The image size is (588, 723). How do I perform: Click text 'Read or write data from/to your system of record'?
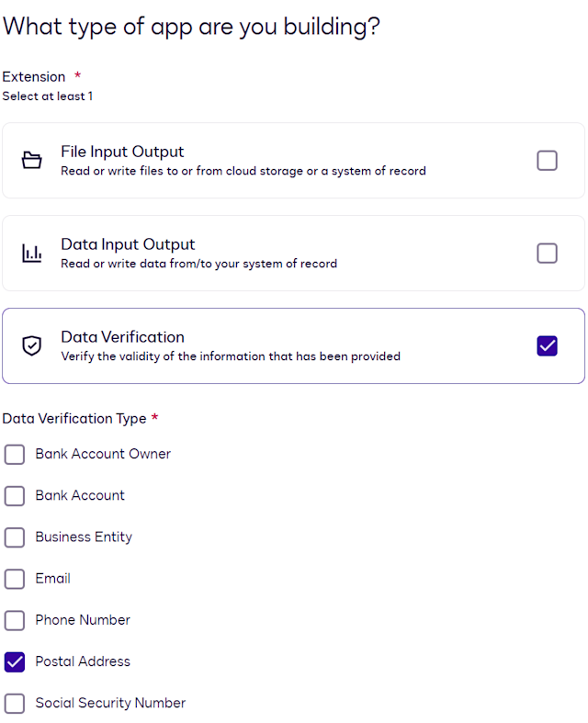point(198,264)
